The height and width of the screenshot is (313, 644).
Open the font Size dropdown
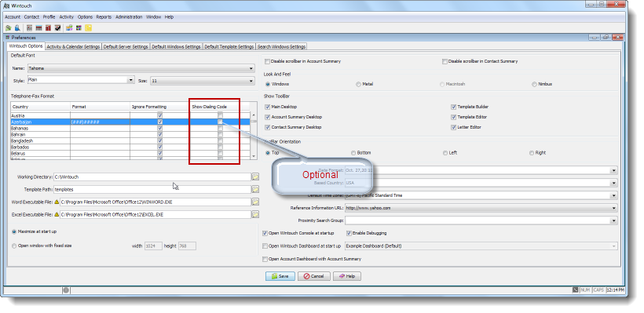coord(251,81)
